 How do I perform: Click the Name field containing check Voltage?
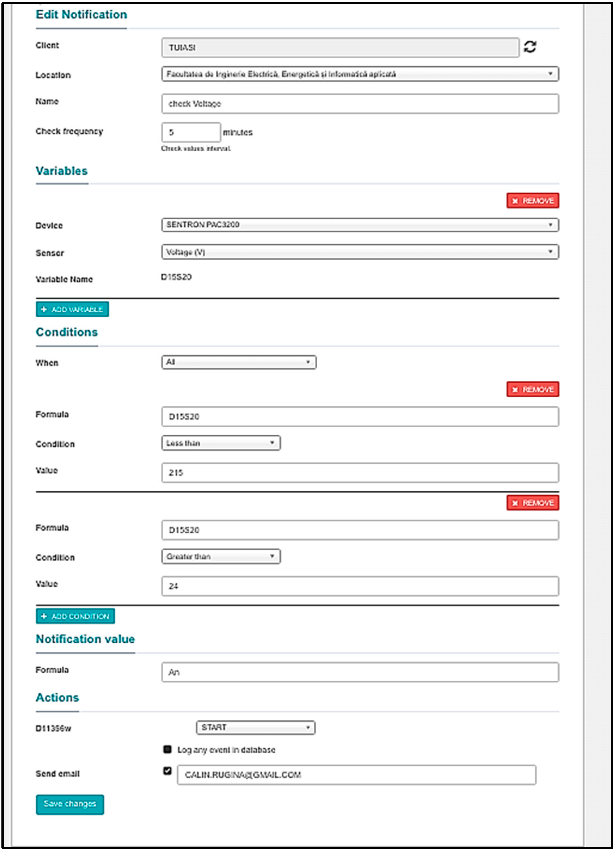(x=360, y=103)
